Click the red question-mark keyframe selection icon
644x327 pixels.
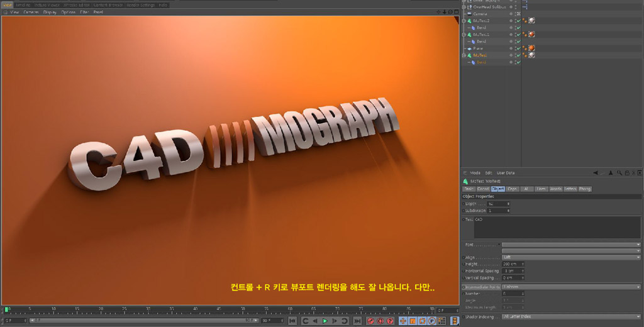[x=390, y=321]
